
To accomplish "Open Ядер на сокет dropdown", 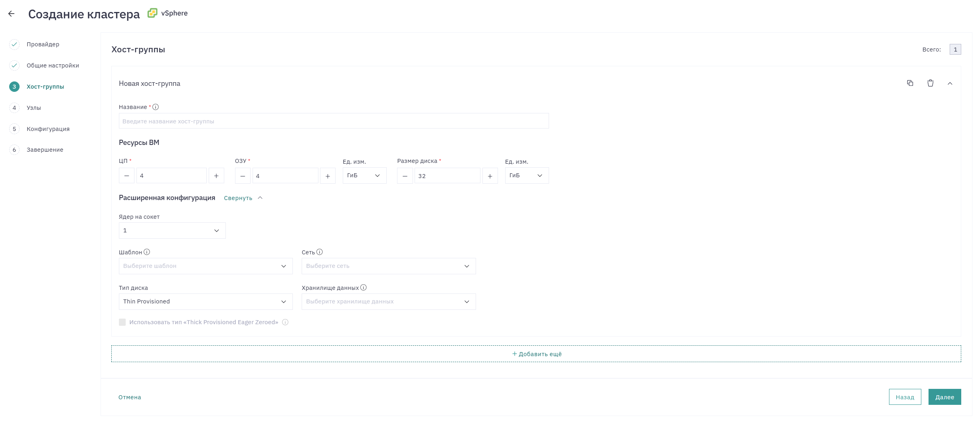I will coord(172,230).
